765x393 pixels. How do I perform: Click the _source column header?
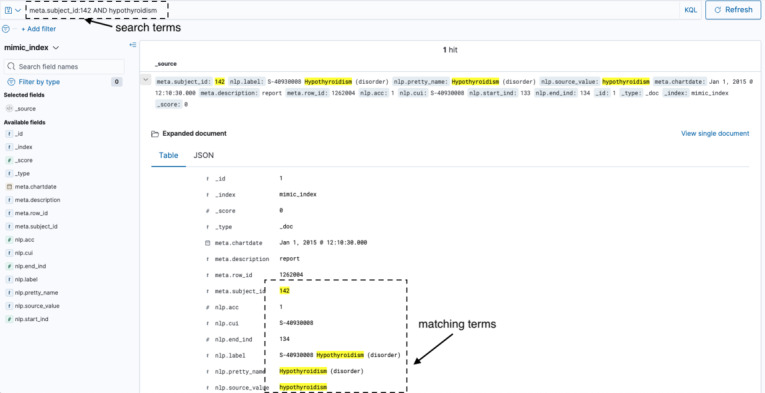[166, 64]
